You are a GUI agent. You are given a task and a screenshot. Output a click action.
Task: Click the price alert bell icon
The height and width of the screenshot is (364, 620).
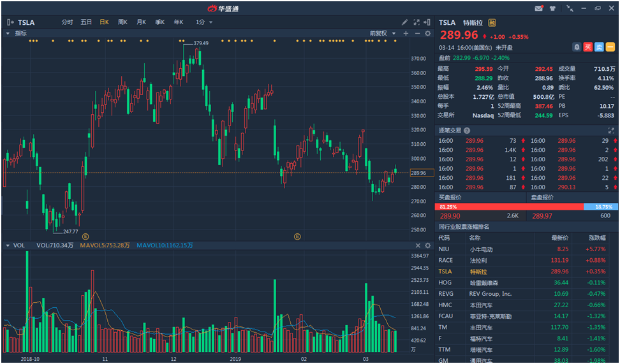click(577, 47)
